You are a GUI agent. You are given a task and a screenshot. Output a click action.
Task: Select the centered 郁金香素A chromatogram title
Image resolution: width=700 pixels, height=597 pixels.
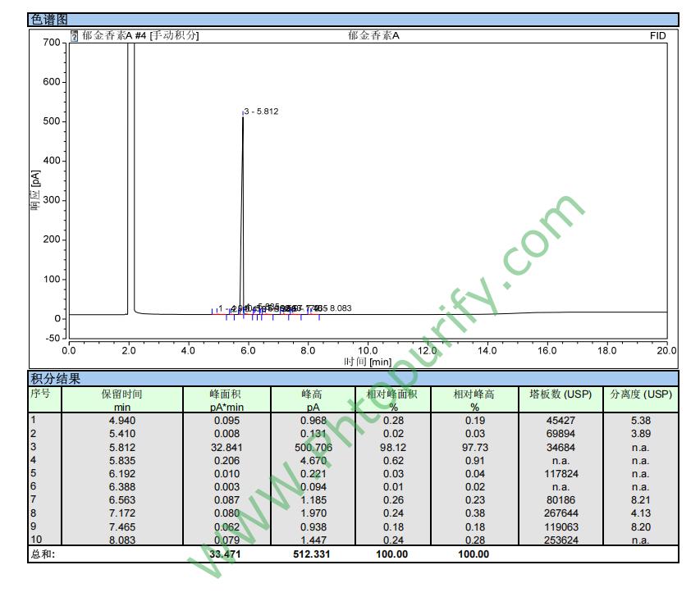373,36
